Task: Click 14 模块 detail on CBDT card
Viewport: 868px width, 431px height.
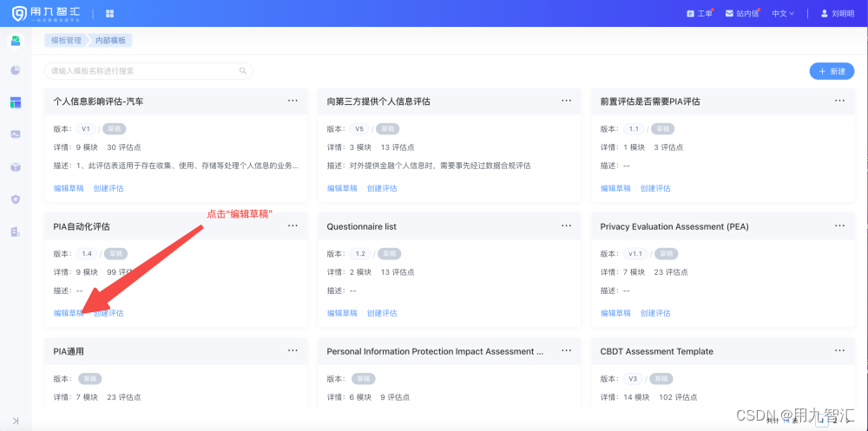Action: click(635, 397)
